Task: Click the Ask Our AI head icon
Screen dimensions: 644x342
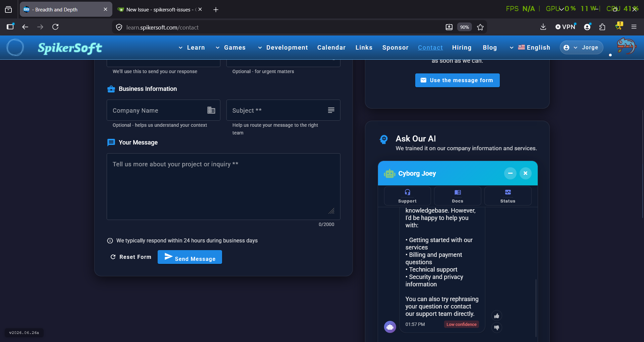Action: point(384,139)
